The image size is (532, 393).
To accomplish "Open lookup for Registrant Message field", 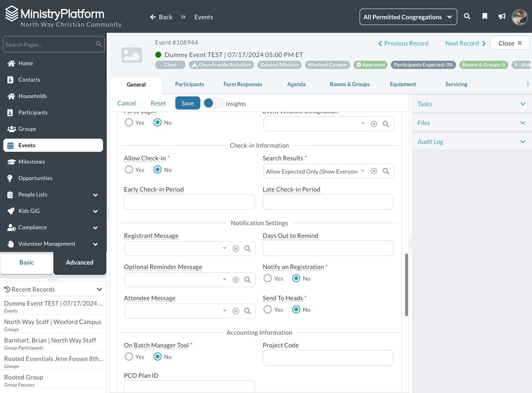I will tap(248, 249).
